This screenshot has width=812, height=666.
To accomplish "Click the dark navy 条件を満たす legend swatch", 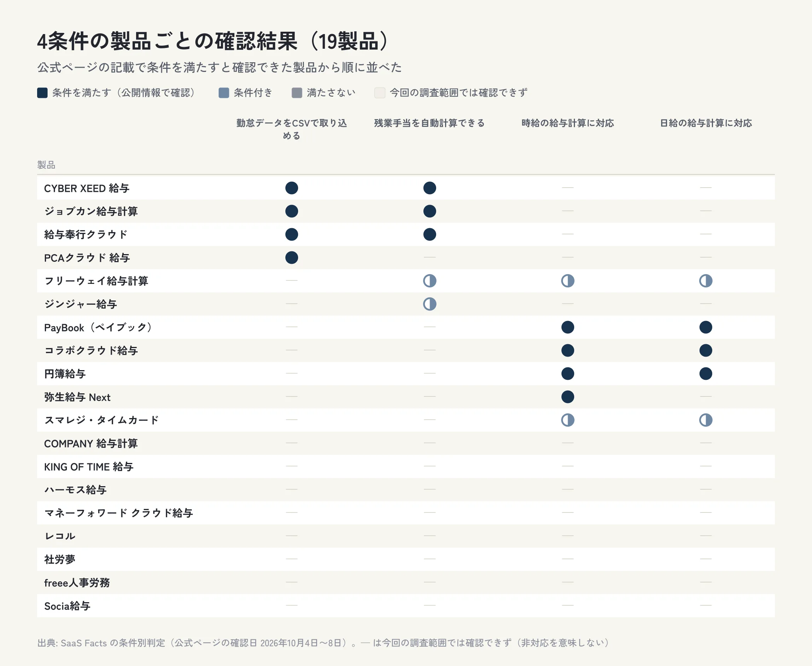I will (42, 93).
